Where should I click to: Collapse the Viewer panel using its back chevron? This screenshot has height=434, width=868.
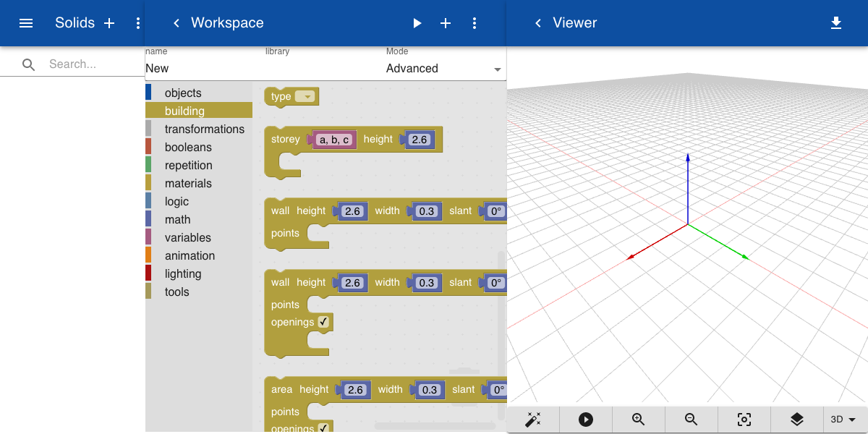tap(537, 23)
